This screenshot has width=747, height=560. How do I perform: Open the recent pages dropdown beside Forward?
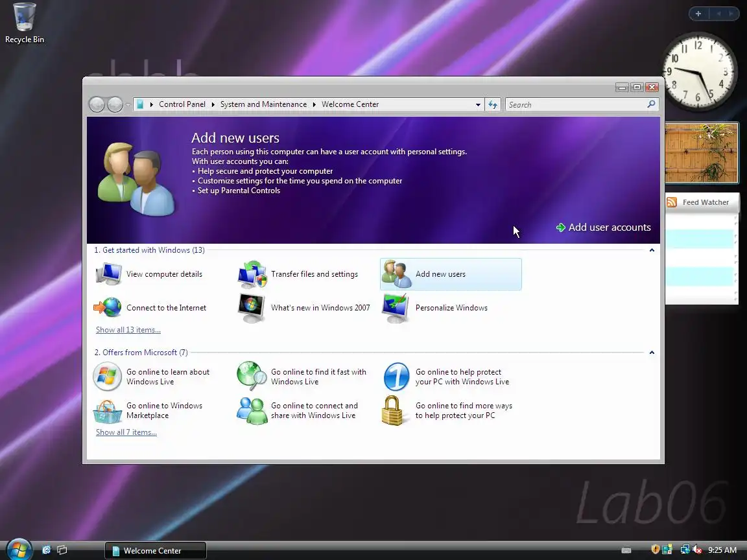[128, 105]
